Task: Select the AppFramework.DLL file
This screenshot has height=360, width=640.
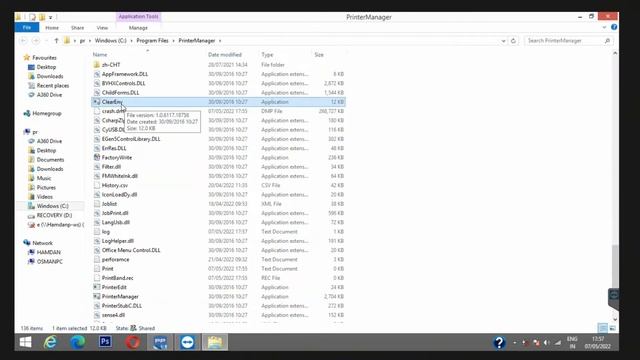Action: click(x=125, y=74)
